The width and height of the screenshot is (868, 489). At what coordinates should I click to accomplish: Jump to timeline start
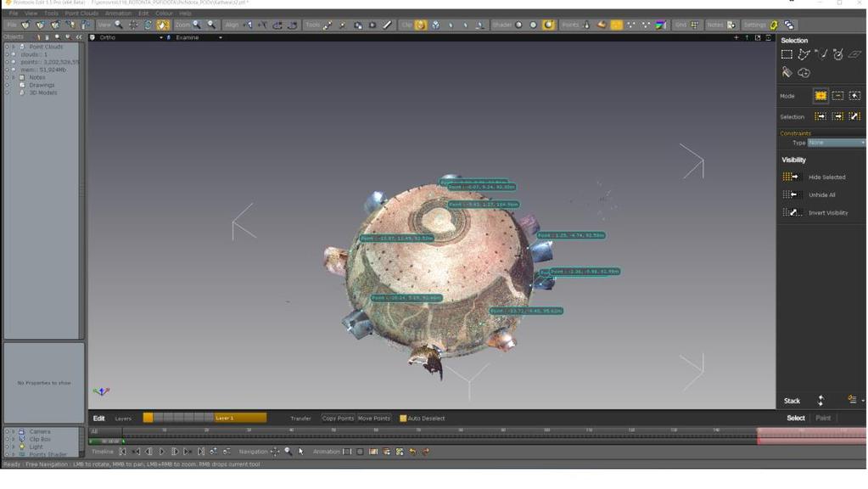click(x=122, y=452)
